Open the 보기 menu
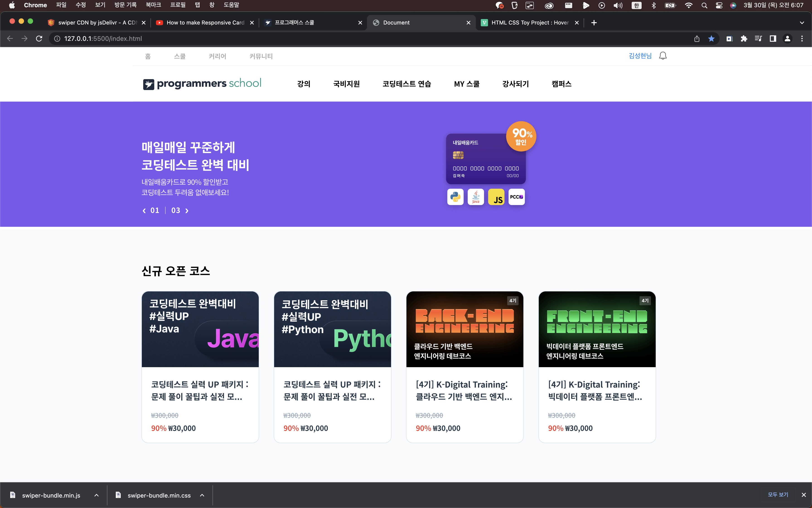The width and height of the screenshot is (812, 508). [x=100, y=5]
